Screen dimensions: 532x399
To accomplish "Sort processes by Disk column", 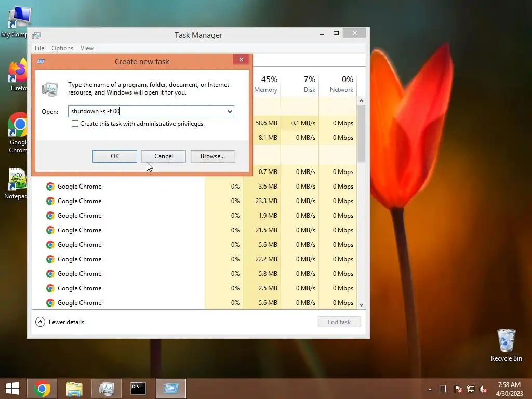I will click(300, 84).
